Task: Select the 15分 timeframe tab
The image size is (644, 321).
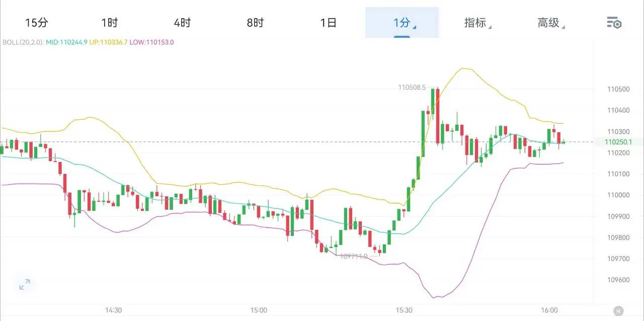Action: coord(36,23)
